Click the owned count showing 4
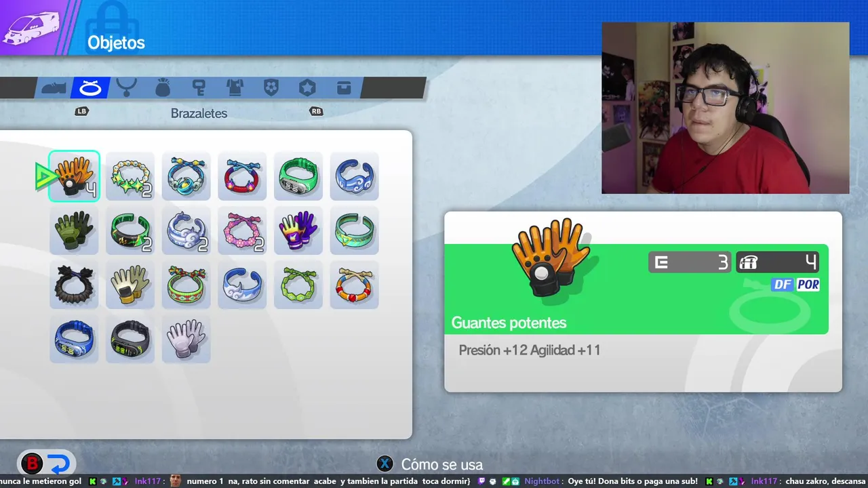Viewport: 868px width, 488px height. point(778,262)
